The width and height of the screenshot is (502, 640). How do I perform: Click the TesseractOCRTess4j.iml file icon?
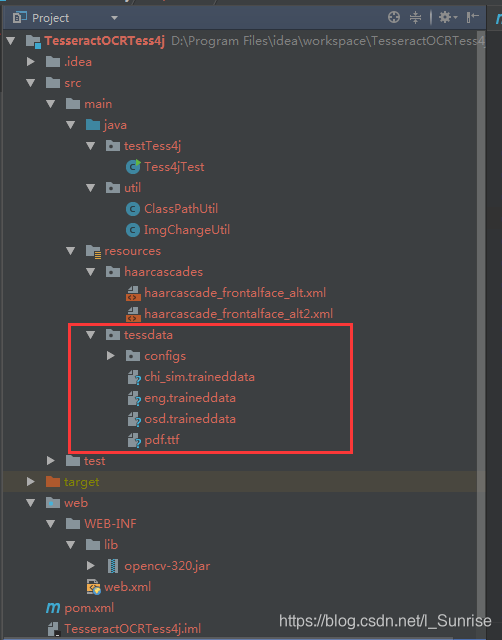tap(54, 629)
